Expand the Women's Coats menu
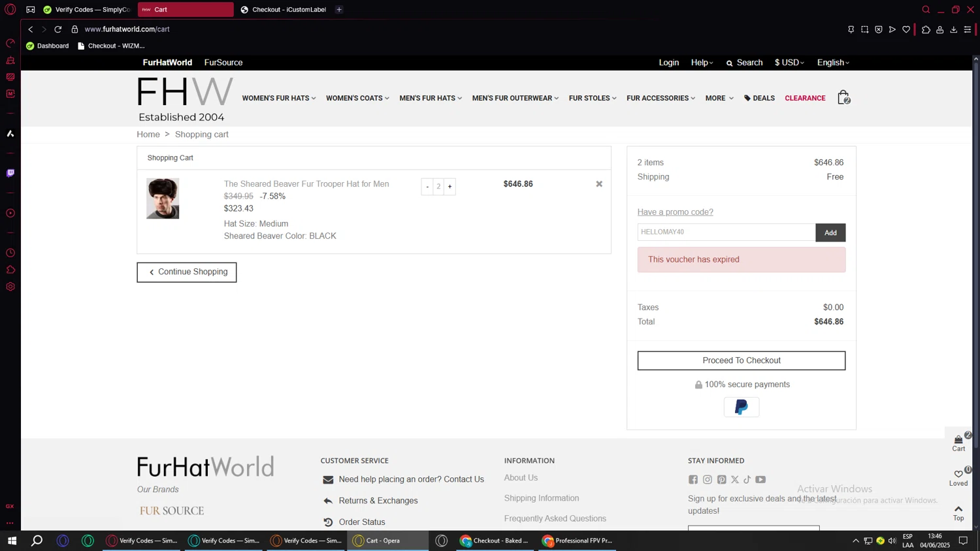The height and width of the screenshot is (551, 980). click(357, 99)
